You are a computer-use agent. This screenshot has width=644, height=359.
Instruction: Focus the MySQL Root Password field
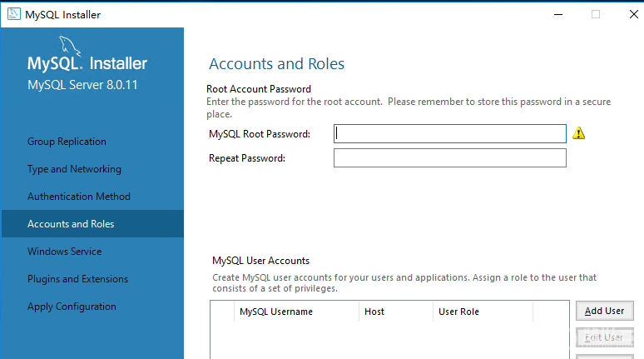click(450, 133)
